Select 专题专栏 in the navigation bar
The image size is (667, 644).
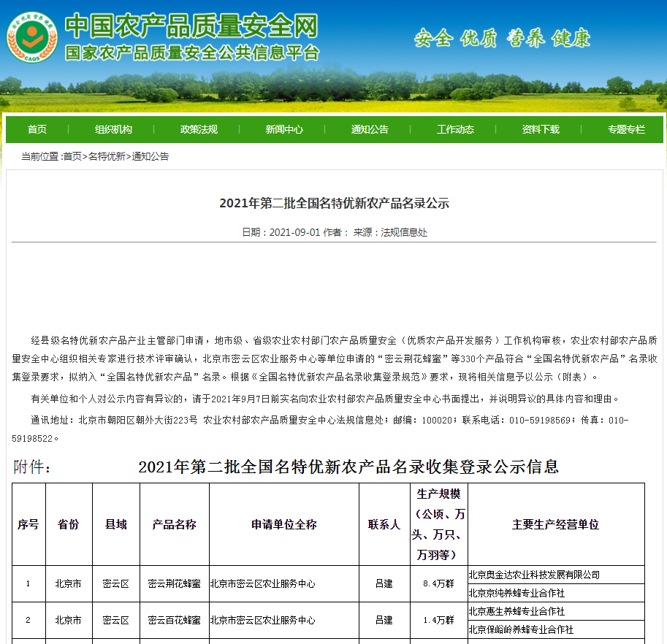pyautogui.click(x=626, y=129)
